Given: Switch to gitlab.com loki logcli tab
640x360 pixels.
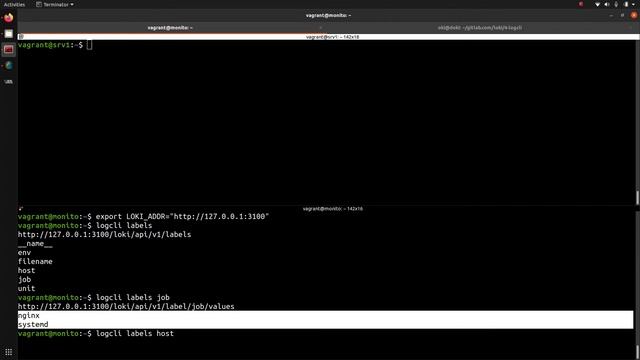Looking at the screenshot, I should click(480, 28).
